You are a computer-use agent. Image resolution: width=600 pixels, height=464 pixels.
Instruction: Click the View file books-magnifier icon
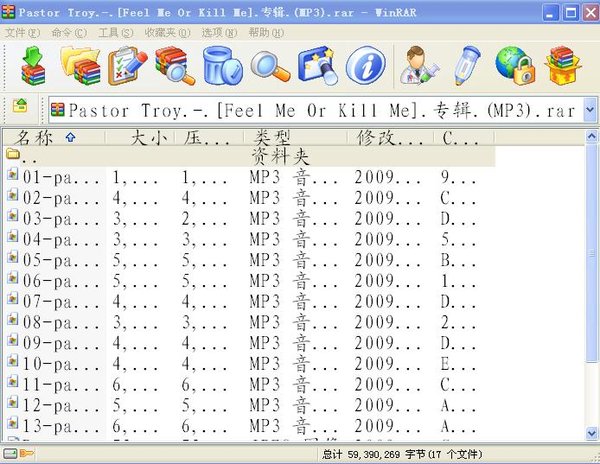[x=175, y=66]
